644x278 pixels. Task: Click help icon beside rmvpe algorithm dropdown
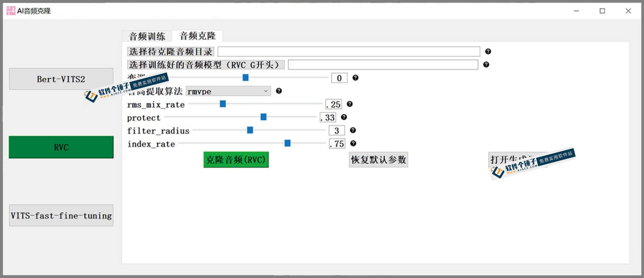pyautogui.click(x=279, y=91)
